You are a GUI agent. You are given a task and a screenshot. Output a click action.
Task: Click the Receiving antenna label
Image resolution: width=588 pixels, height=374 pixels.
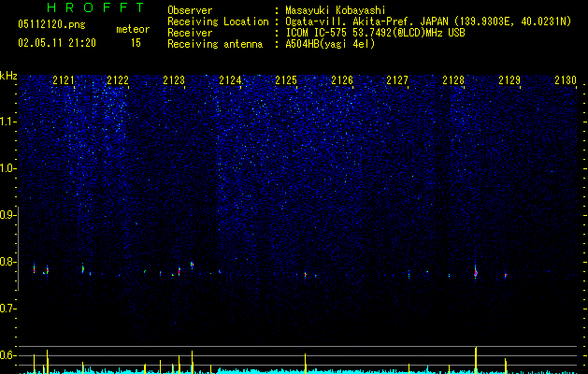[x=215, y=44]
